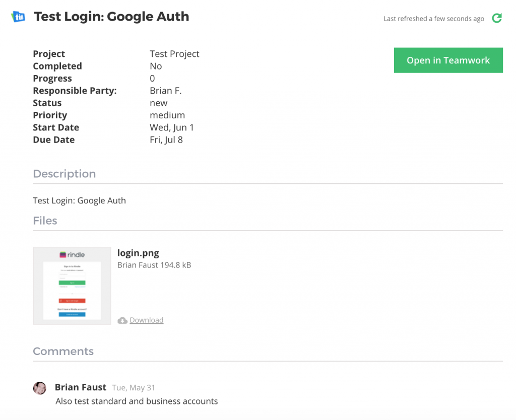Click the Status value new
This screenshot has height=420, width=516.
(x=158, y=103)
